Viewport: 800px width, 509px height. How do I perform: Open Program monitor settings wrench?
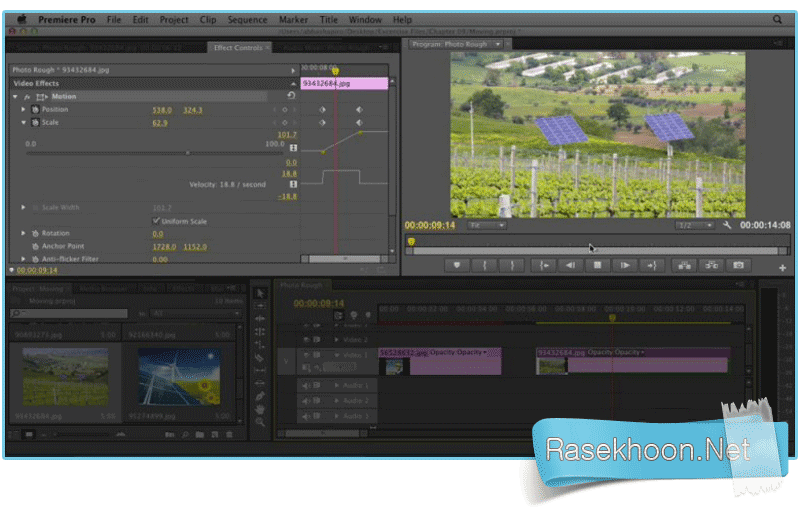pos(728,225)
